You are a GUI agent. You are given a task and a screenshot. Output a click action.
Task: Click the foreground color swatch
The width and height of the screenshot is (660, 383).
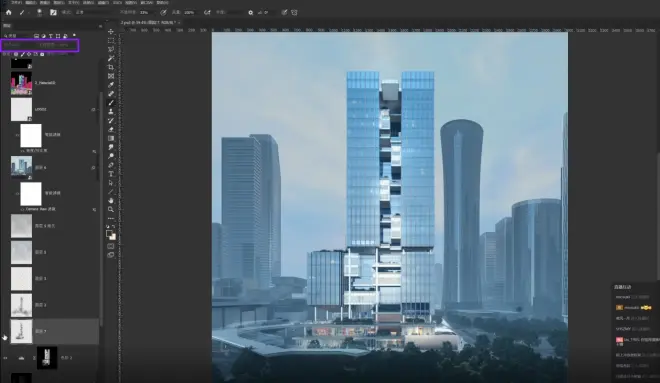[x=109, y=233]
